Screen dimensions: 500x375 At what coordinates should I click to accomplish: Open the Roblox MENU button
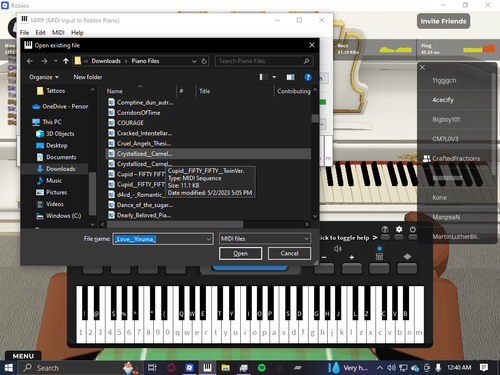[23, 356]
